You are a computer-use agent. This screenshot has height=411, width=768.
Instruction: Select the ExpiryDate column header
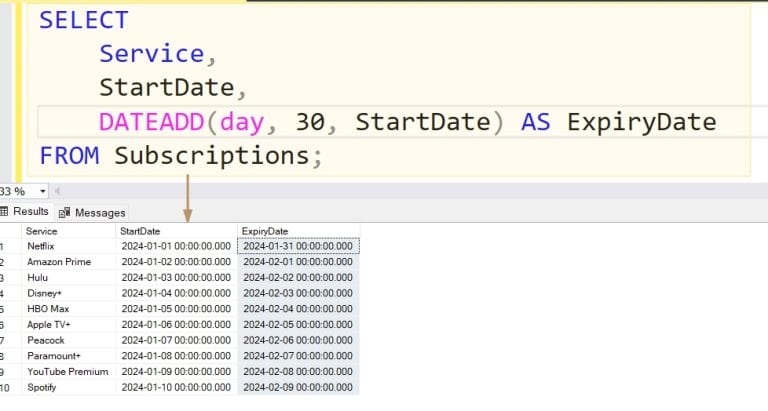[x=298, y=231]
